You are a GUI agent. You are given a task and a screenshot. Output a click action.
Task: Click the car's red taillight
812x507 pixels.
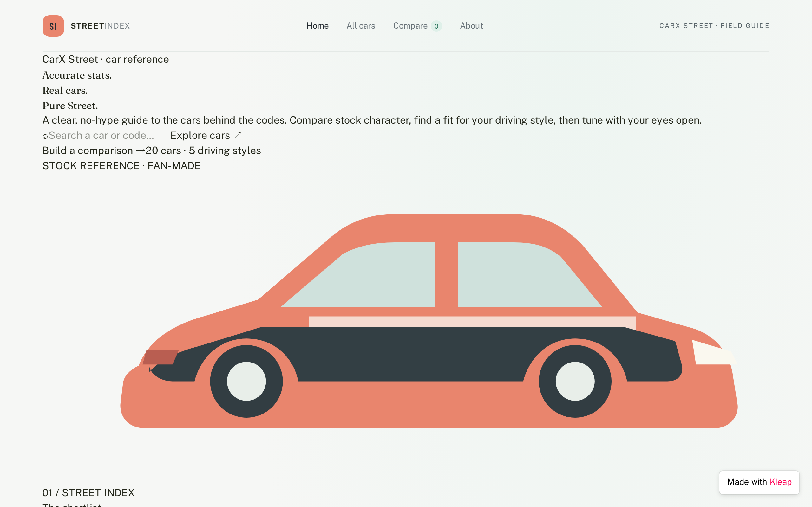tap(160, 357)
